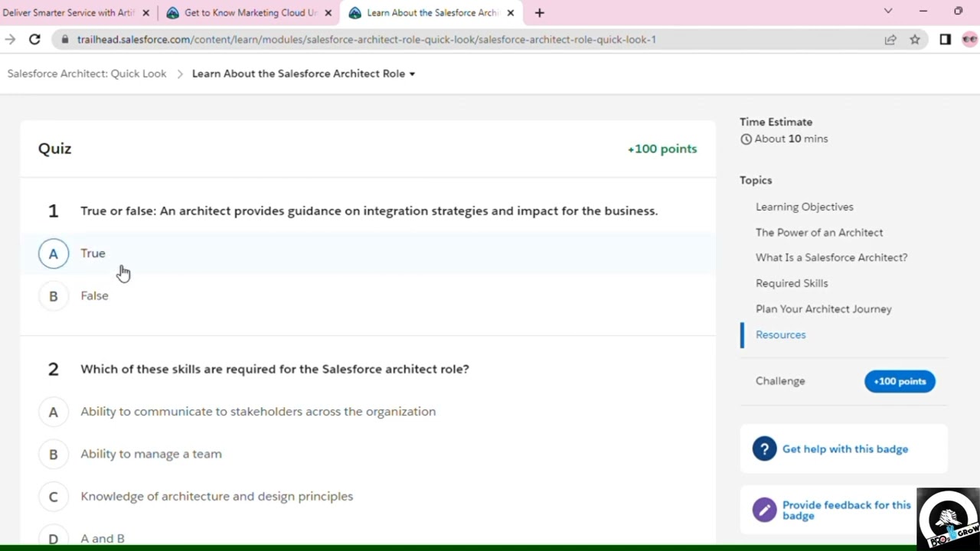Click the question 1 text about integration strategies

tap(369, 211)
